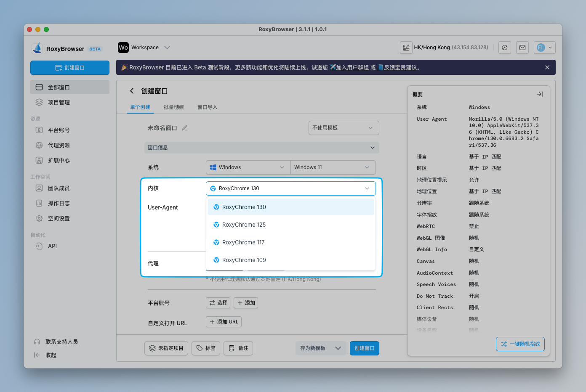This screenshot has width=586, height=392.
Task: Select 全部窗口 in the sidebar
Action: (70, 87)
